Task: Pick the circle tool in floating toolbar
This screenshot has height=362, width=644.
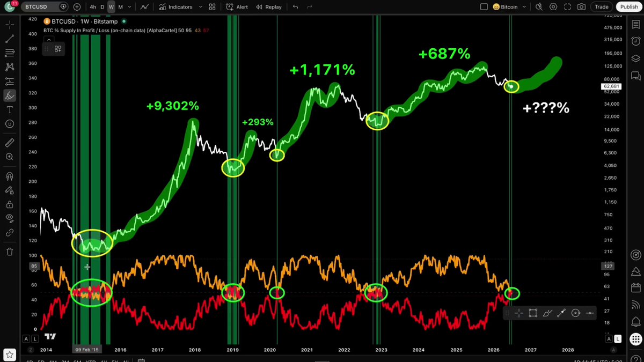Action: 576,313
